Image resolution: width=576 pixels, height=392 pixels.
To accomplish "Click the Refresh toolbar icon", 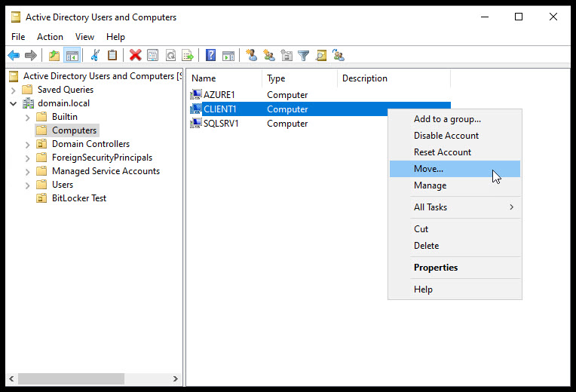I will click(x=170, y=56).
